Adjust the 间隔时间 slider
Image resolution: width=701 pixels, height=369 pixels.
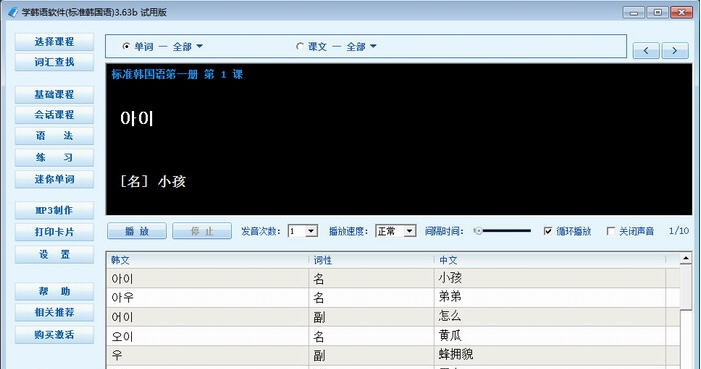click(503, 231)
